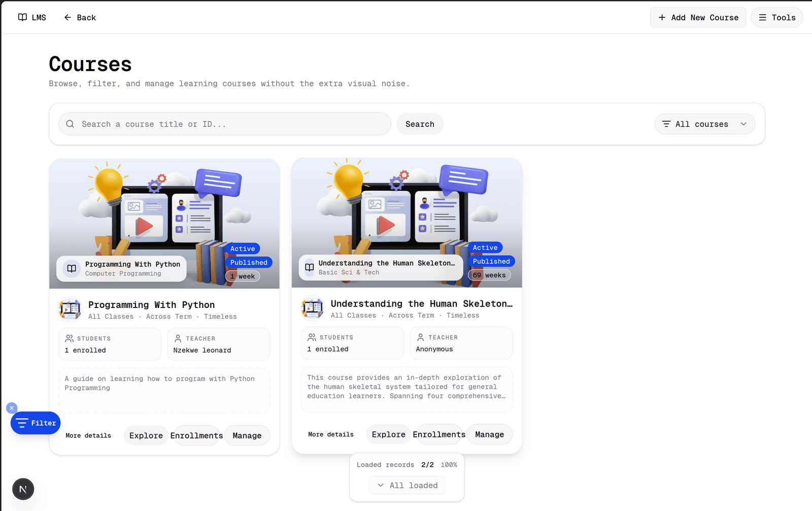Screen dimensions: 812x511
Task: Click Programming With Python card title
Action: tap(151, 304)
